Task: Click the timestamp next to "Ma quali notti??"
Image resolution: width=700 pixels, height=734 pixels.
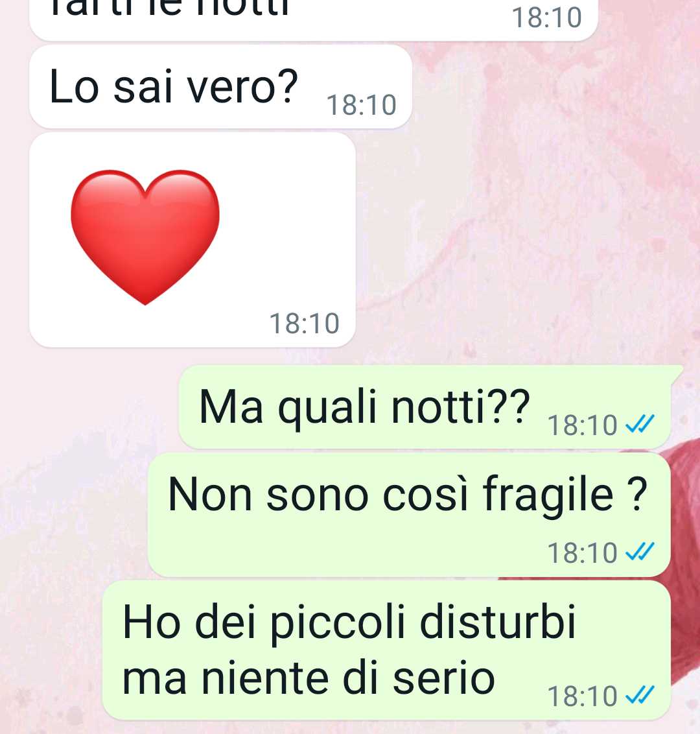Action: 582,425
